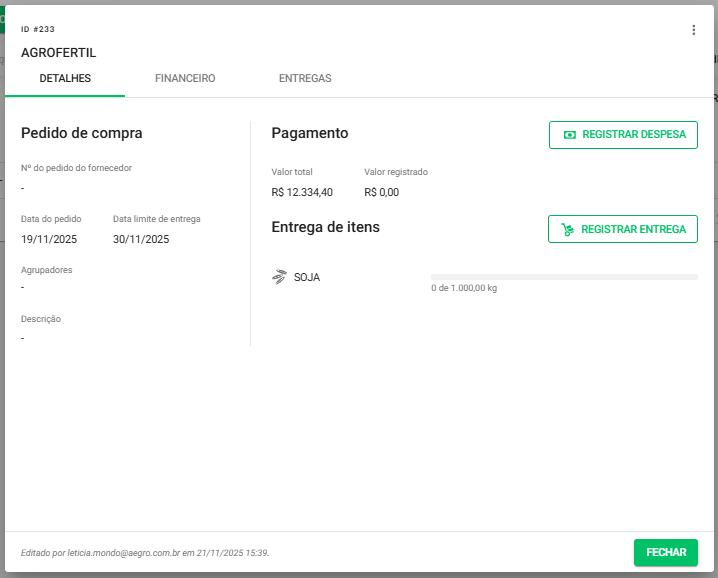Select the SOJA item label
This screenshot has width=718, height=578.
click(307, 277)
